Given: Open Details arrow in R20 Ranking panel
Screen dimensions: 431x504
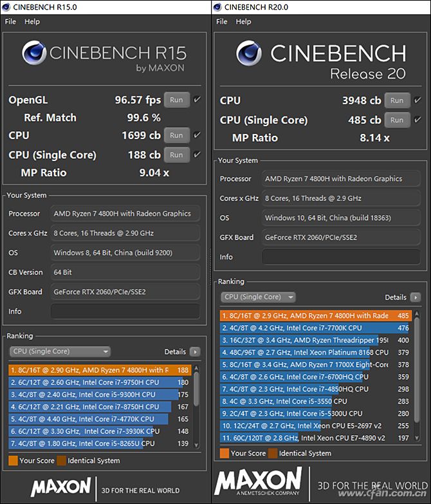Looking at the screenshot, I should click(x=416, y=297).
